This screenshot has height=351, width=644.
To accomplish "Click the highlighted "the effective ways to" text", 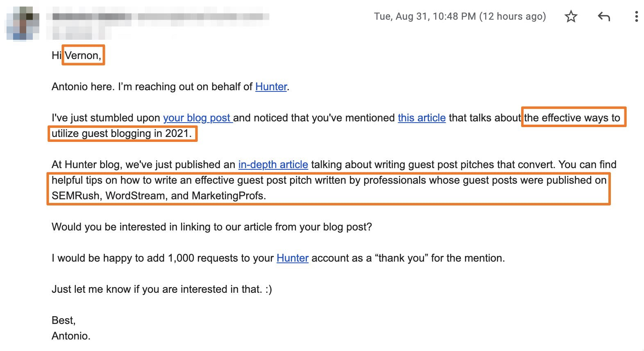I will (x=572, y=118).
